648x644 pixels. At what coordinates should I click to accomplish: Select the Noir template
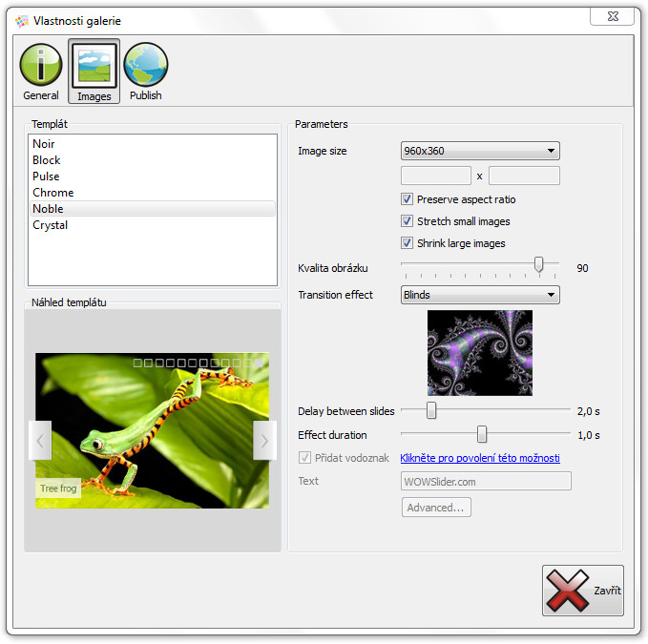[x=153, y=144]
